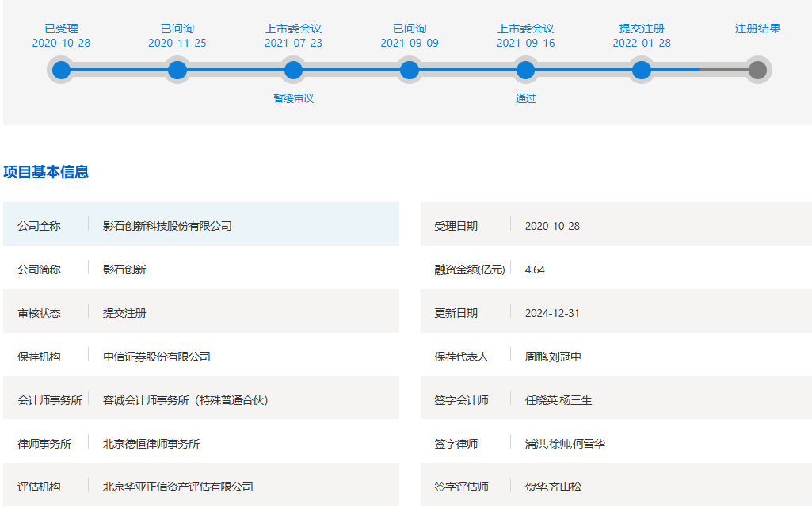This screenshot has width=812, height=512.
Task: Click signing lawyers 浦洪,徐帅,何雪华
Action: [565, 444]
